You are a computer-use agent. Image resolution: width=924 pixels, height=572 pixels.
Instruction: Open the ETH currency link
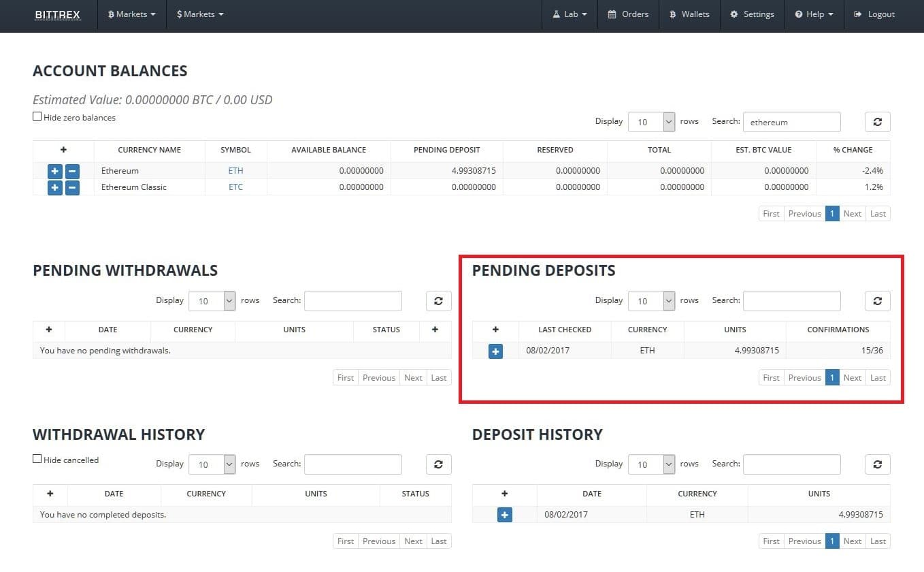tap(235, 171)
